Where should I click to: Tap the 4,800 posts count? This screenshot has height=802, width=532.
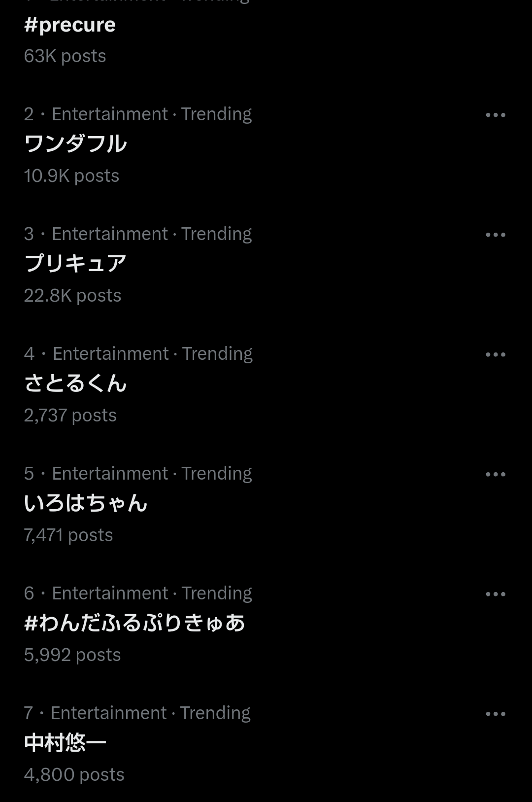74,775
